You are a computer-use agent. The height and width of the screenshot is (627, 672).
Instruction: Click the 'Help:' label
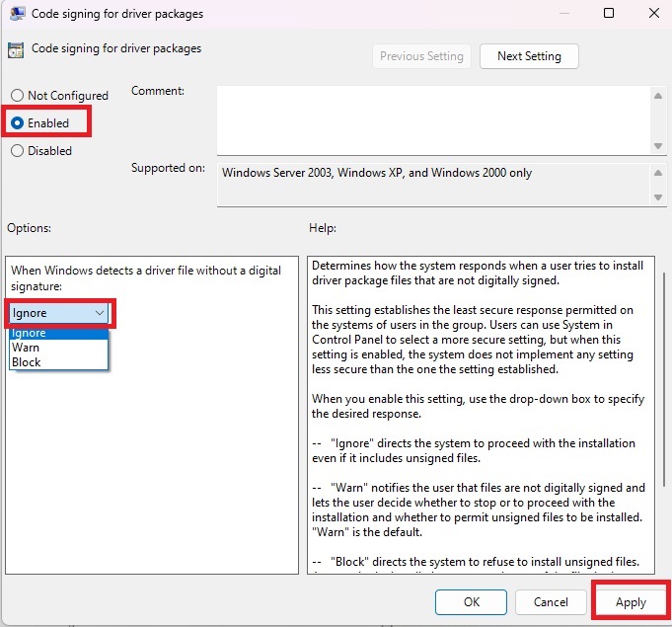pyautogui.click(x=323, y=228)
